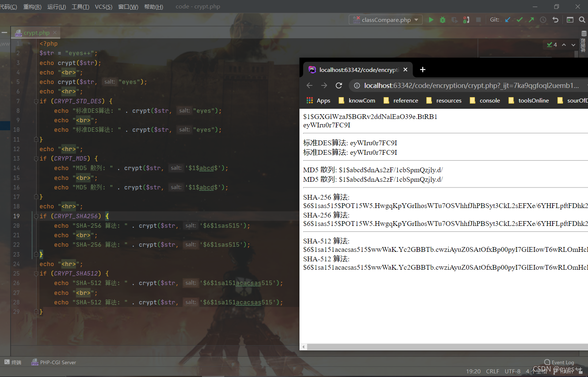Reload the localhost page in the browser
Image resolution: width=588 pixels, height=377 pixels.
(339, 85)
